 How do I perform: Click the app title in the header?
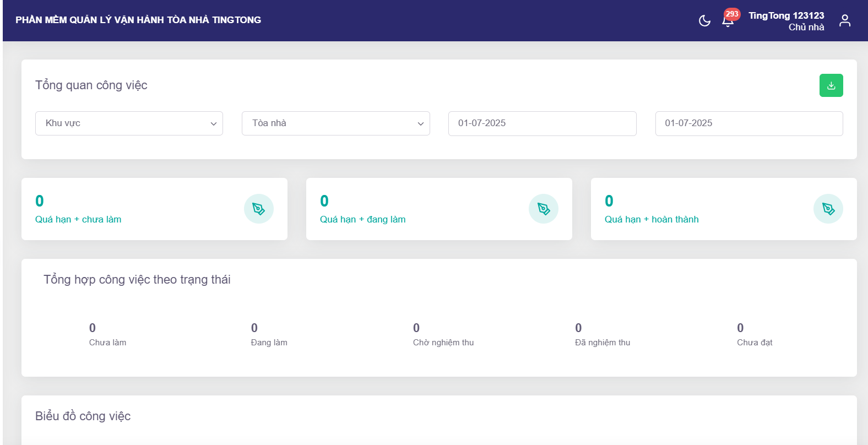(138, 20)
